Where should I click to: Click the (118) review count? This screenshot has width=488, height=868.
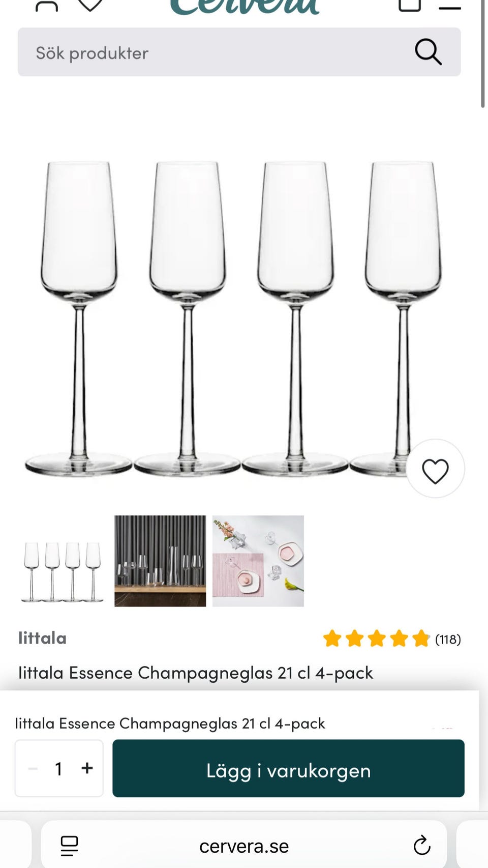pyautogui.click(x=448, y=639)
